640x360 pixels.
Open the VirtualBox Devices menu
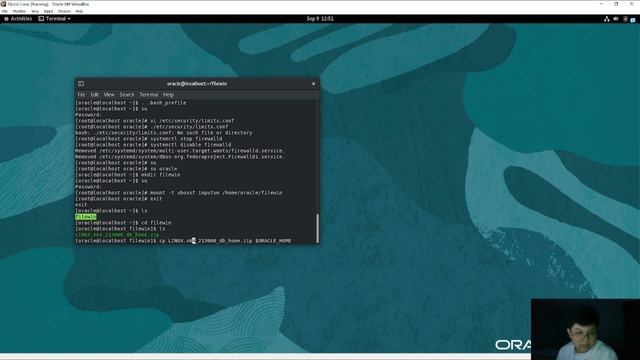coord(64,11)
